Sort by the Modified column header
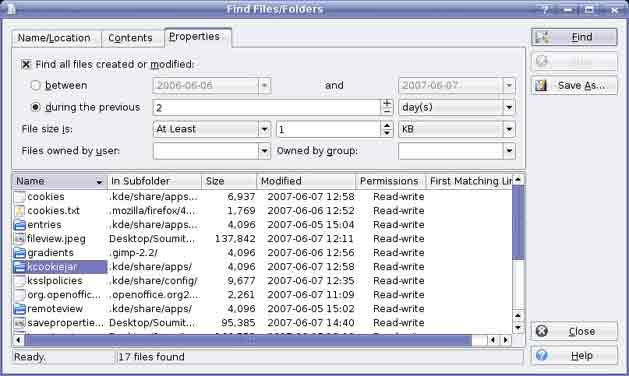This screenshot has width=629, height=376. pyautogui.click(x=306, y=181)
